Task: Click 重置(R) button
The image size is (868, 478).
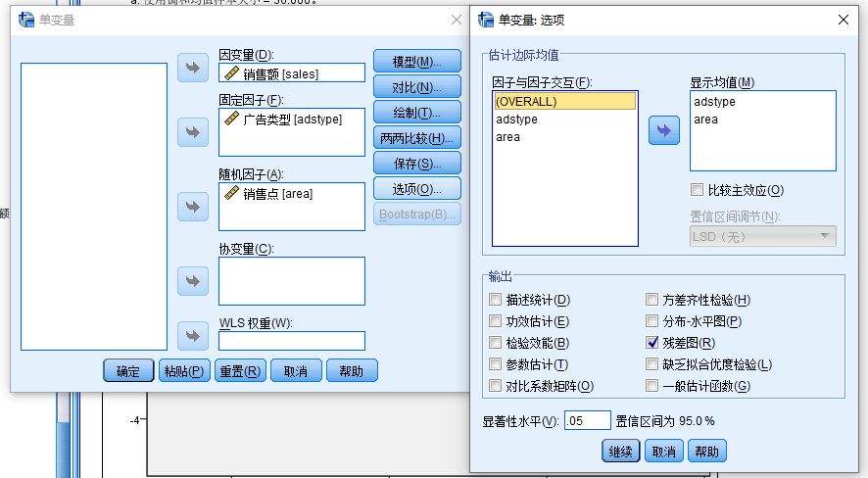Action: click(240, 370)
